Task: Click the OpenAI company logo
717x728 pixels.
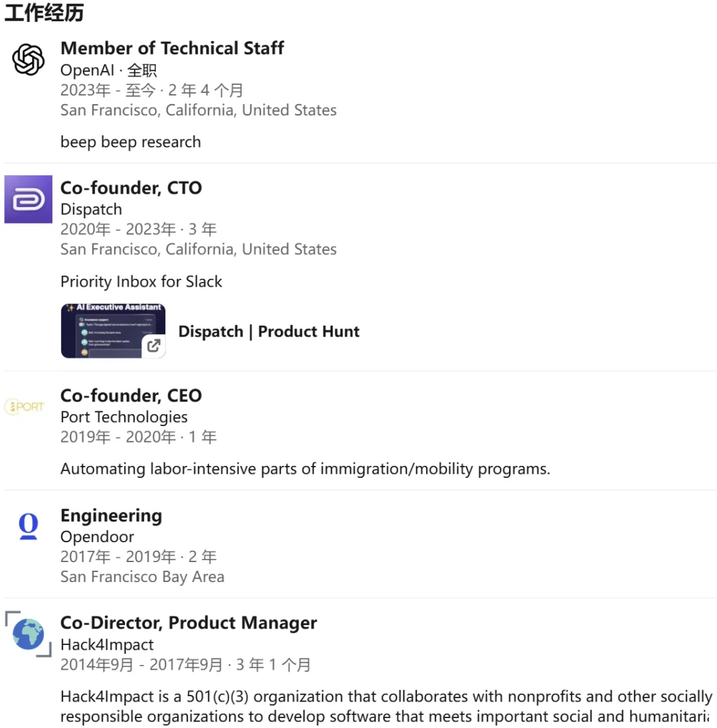Action: pyautogui.click(x=29, y=60)
